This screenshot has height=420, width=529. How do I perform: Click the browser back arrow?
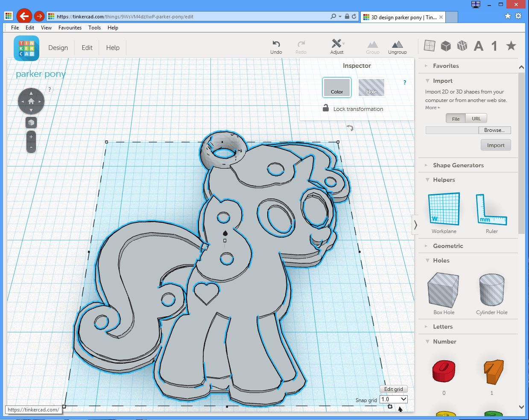click(24, 16)
